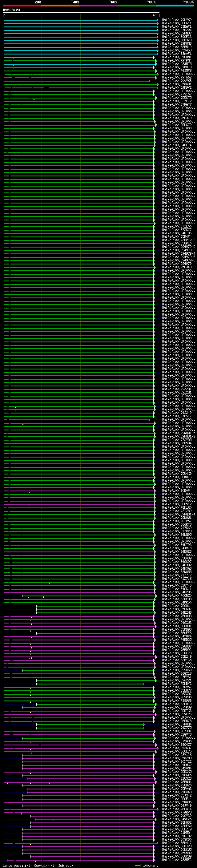Select the UniRef100_A9T662 label
The height and width of the screenshot is (868, 197).
pyautogui.click(x=176, y=77)
